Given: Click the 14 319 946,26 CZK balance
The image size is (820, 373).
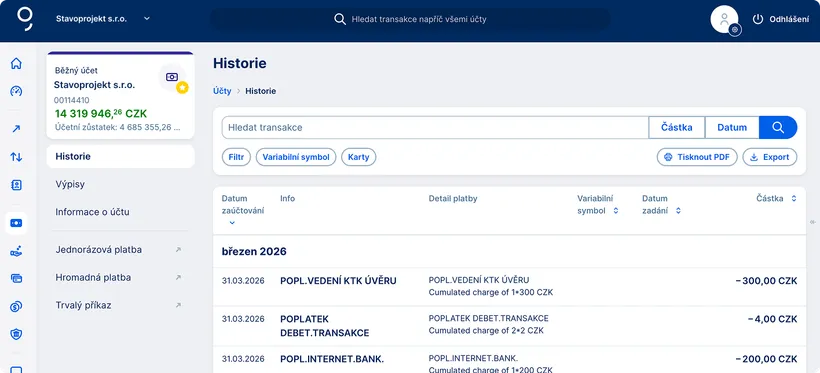Looking at the screenshot, I should tap(101, 113).
